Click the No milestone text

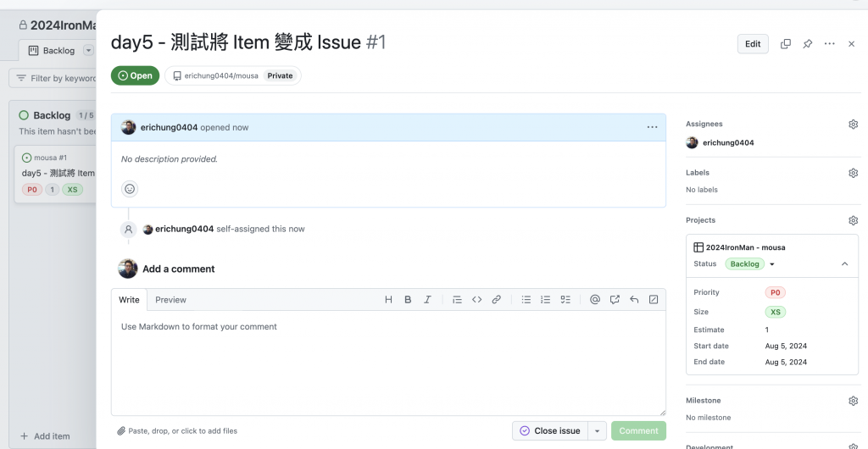(708, 418)
